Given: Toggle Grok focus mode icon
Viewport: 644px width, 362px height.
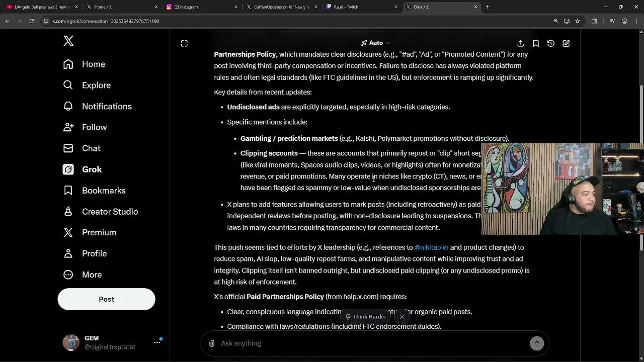Looking at the screenshot, I should [x=184, y=44].
